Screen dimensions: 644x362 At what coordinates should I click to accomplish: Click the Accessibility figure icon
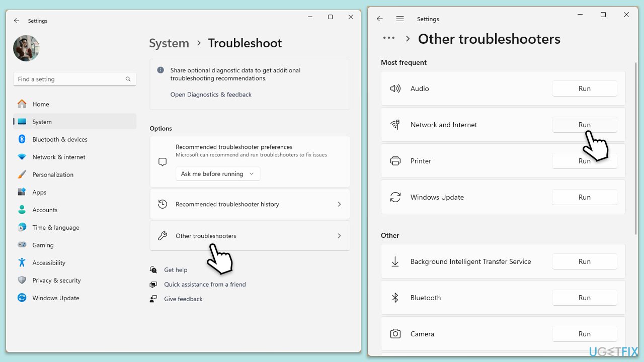[x=22, y=262]
